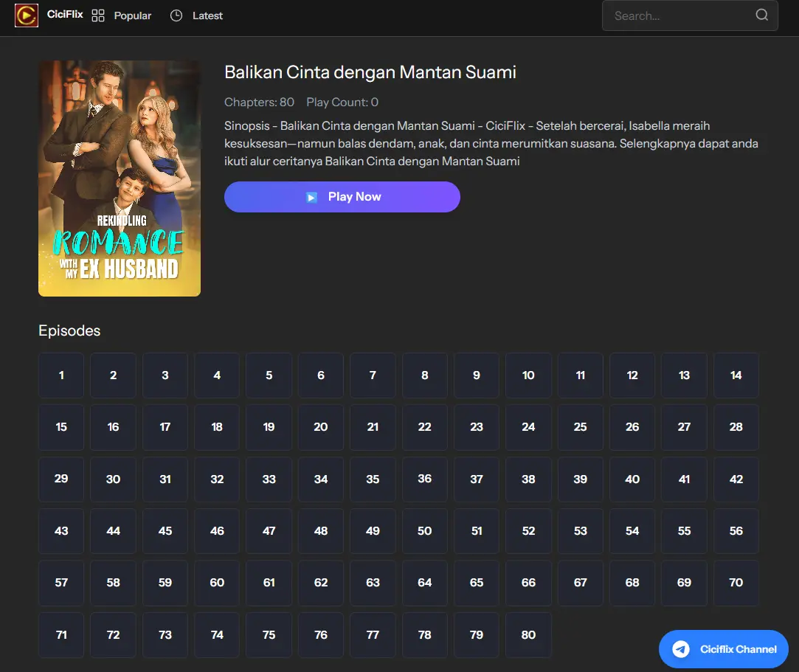Click the Latest clock icon

[x=176, y=15]
